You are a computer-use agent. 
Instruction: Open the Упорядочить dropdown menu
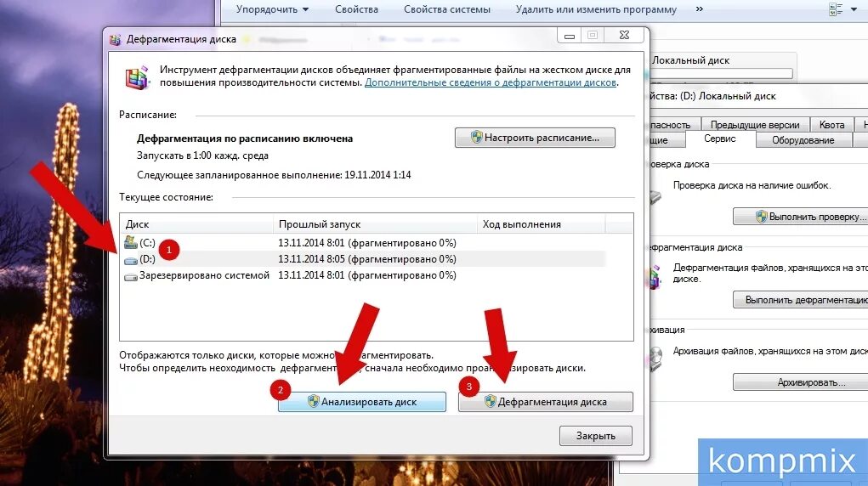pyautogui.click(x=272, y=9)
